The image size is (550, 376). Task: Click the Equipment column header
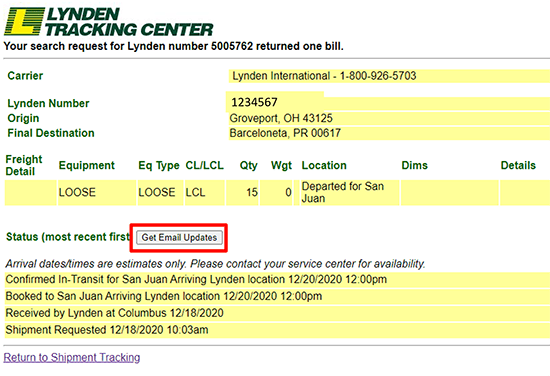[x=87, y=165]
